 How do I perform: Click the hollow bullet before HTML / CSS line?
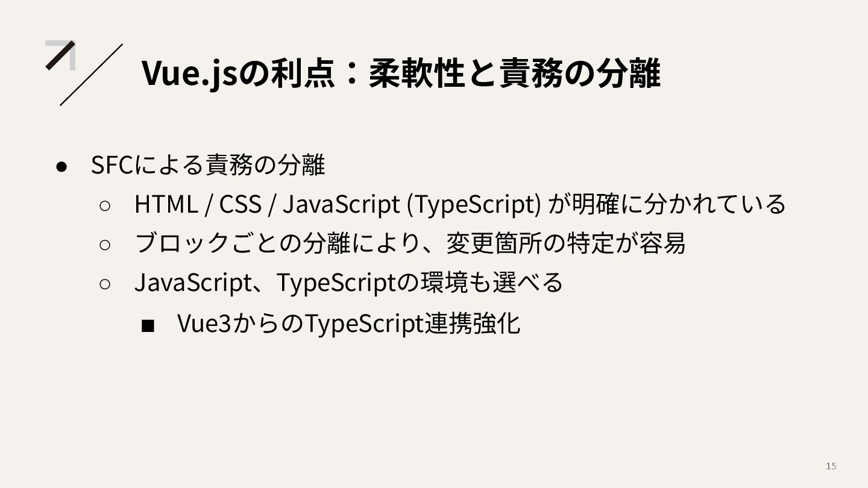tap(104, 205)
